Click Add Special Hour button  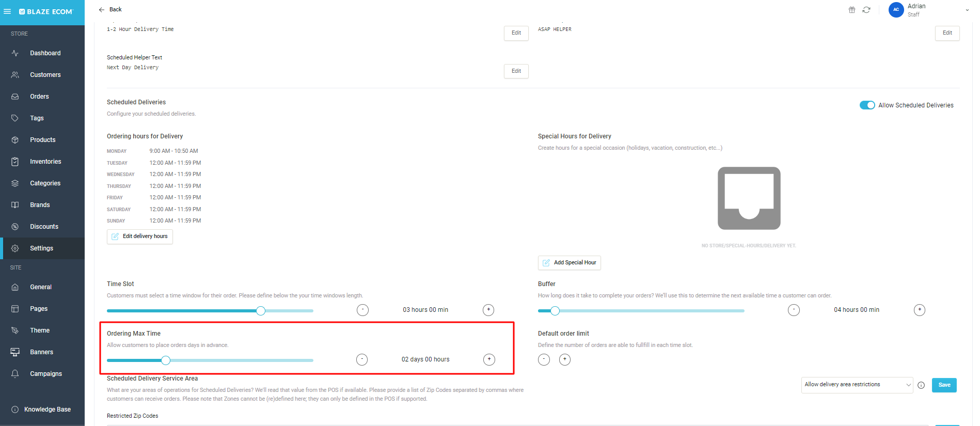click(570, 263)
